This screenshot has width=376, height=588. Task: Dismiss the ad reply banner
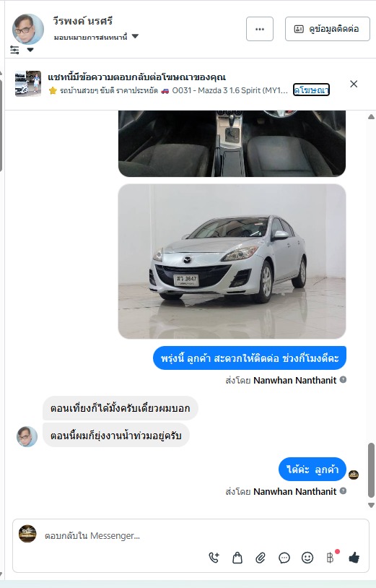coord(354,84)
